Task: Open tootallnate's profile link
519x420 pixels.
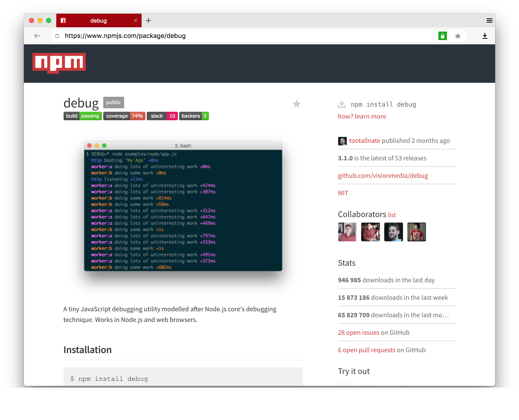Action: point(364,141)
